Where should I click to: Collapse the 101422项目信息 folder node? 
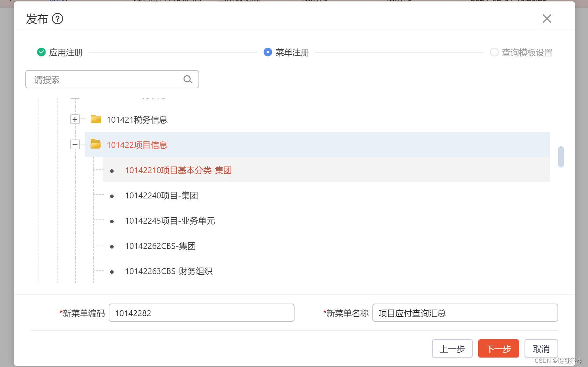pyautogui.click(x=75, y=144)
